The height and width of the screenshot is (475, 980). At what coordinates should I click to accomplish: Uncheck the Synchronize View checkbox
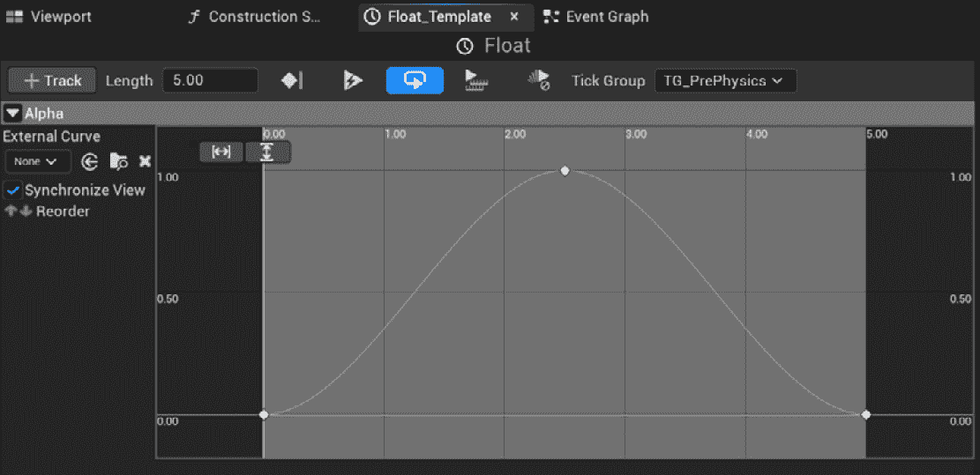point(14,190)
